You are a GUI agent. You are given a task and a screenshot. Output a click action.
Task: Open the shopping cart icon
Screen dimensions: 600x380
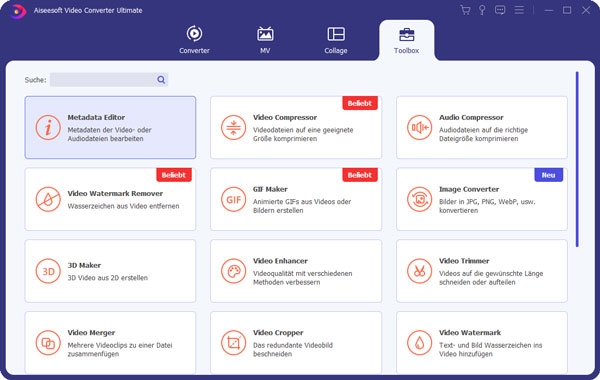coord(465,10)
